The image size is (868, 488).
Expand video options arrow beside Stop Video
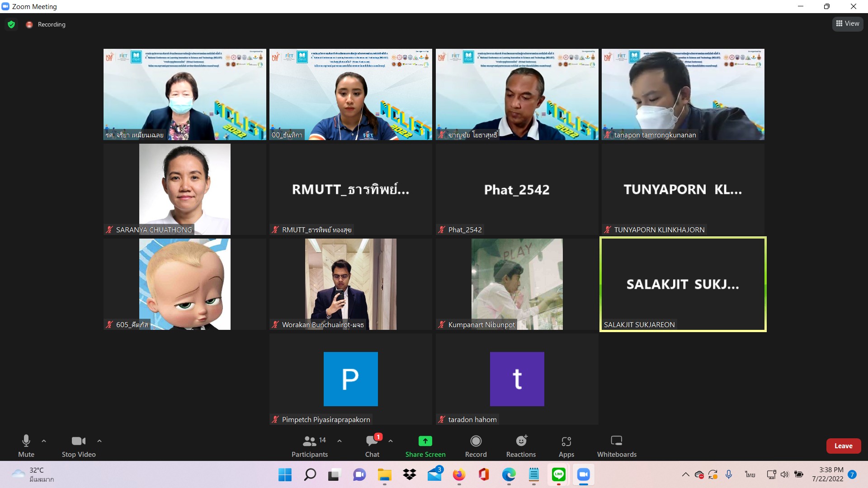[99, 441]
